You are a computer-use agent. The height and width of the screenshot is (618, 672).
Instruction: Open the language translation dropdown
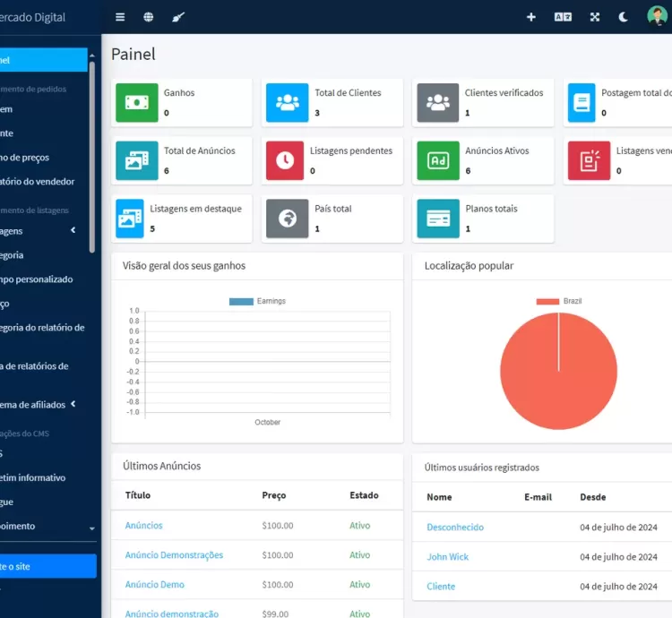click(x=563, y=17)
